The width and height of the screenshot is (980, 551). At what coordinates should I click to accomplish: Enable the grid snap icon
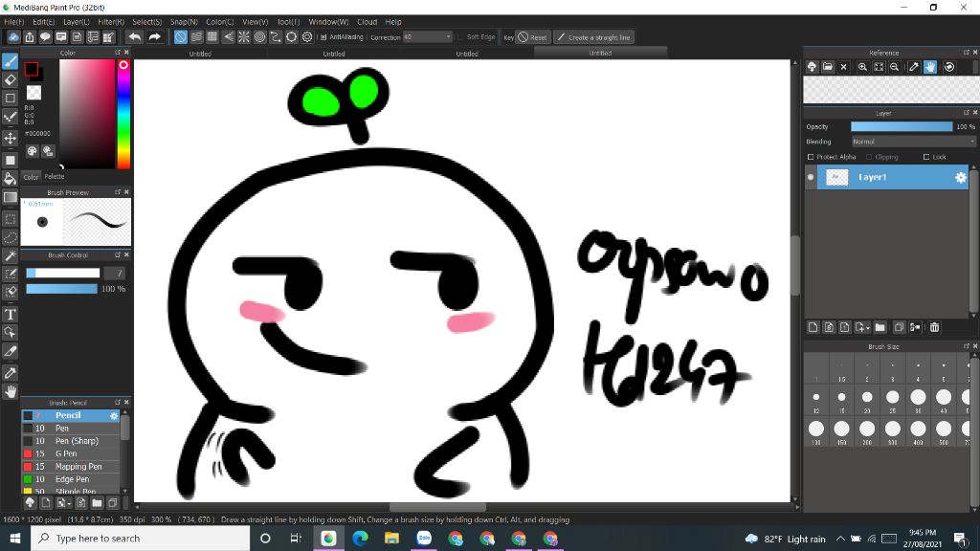(x=212, y=37)
